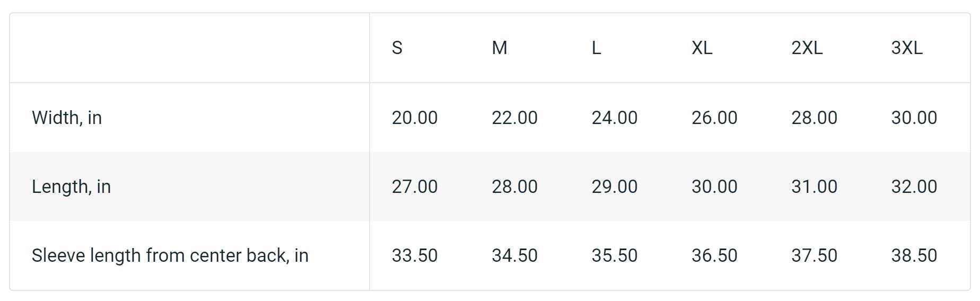Click the Length, in row label
This screenshot has height=301, width=980.
coord(71,187)
